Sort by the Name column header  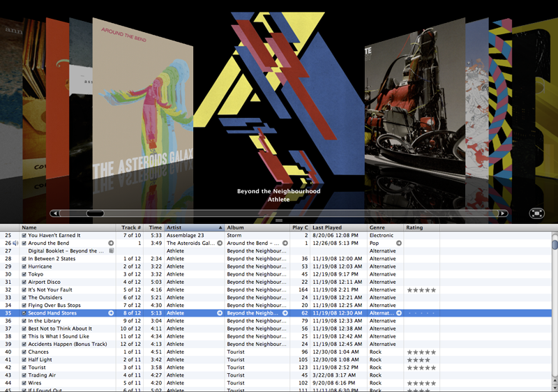pyautogui.click(x=68, y=227)
